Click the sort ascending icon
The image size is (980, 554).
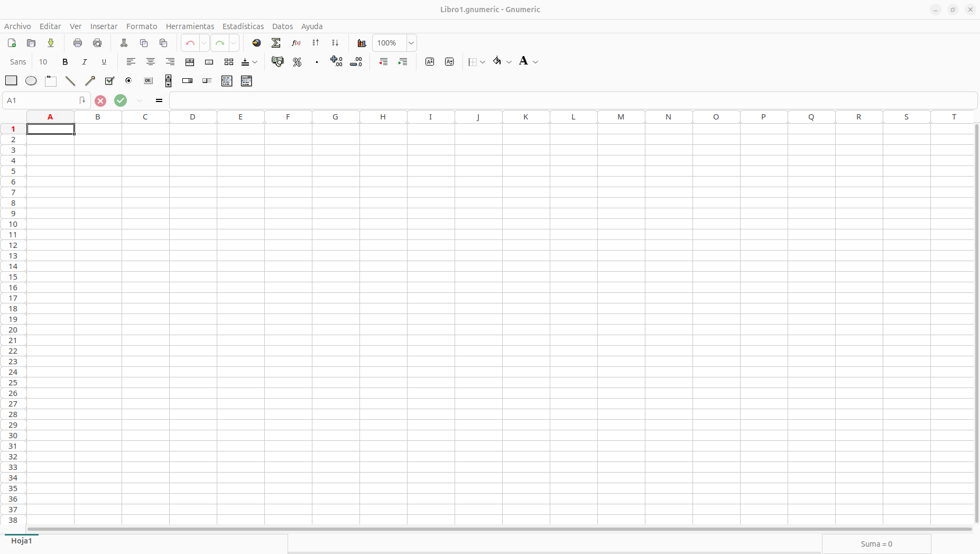tap(316, 43)
